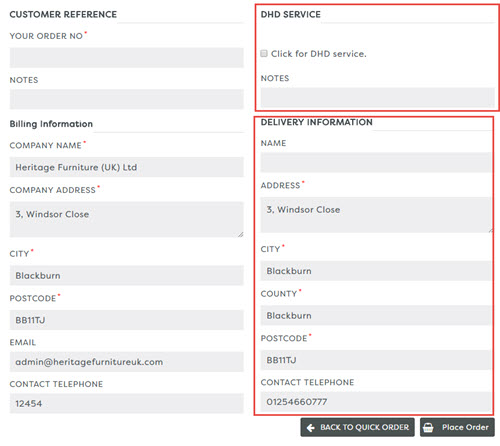Click the Email field with admin address
The height and width of the screenshot is (446, 500).
tap(127, 362)
